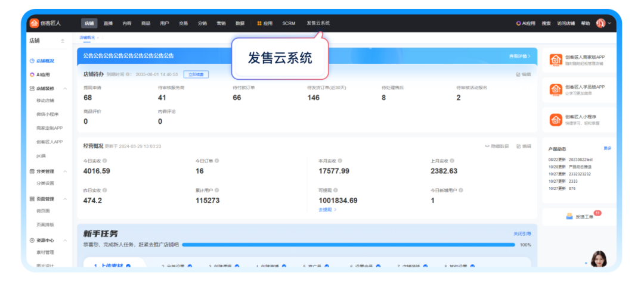Click the 立即续费 renew button

pyautogui.click(x=196, y=74)
